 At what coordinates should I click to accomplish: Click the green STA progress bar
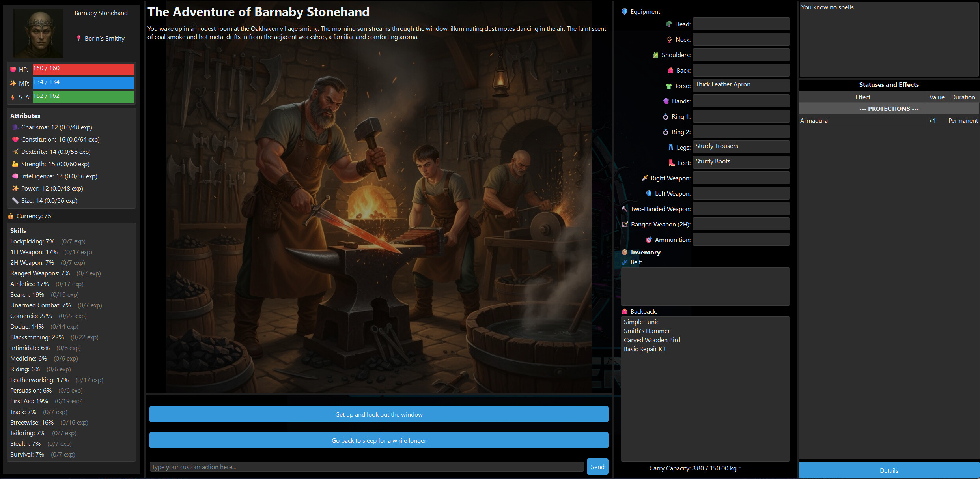pyautogui.click(x=83, y=97)
